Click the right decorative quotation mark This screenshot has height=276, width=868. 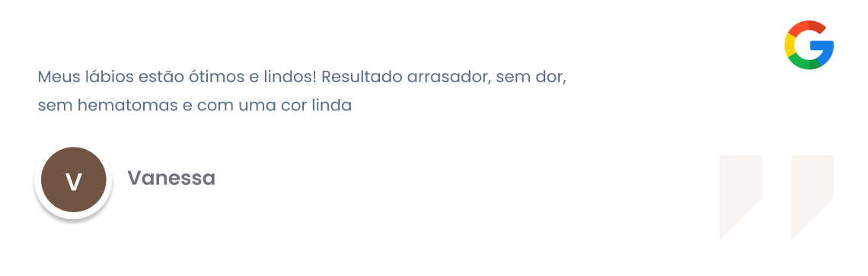click(x=812, y=198)
